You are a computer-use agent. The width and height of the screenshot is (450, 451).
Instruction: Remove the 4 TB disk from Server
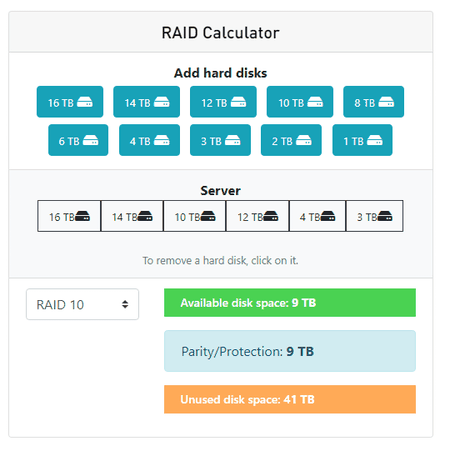(x=318, y=216)
